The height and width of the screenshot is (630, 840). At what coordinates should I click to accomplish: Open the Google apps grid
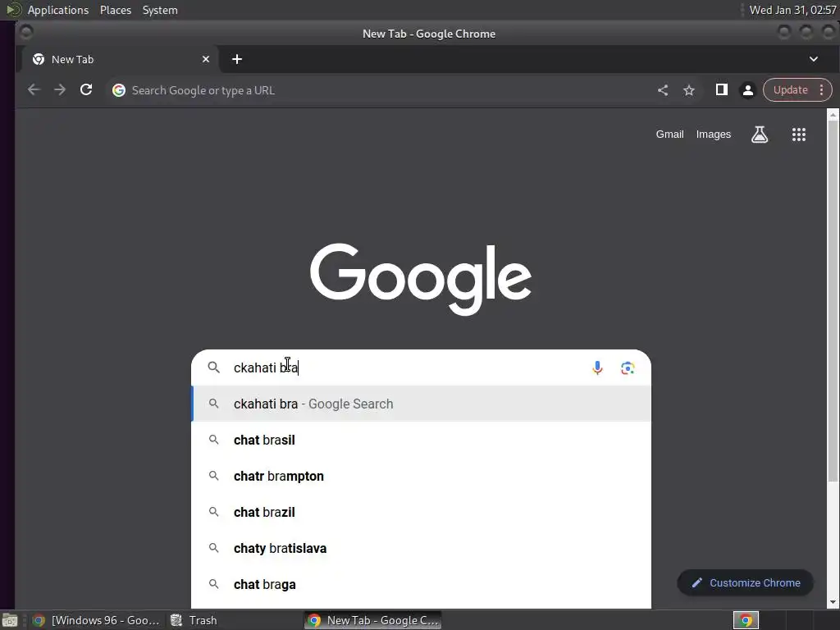(799, 135)
